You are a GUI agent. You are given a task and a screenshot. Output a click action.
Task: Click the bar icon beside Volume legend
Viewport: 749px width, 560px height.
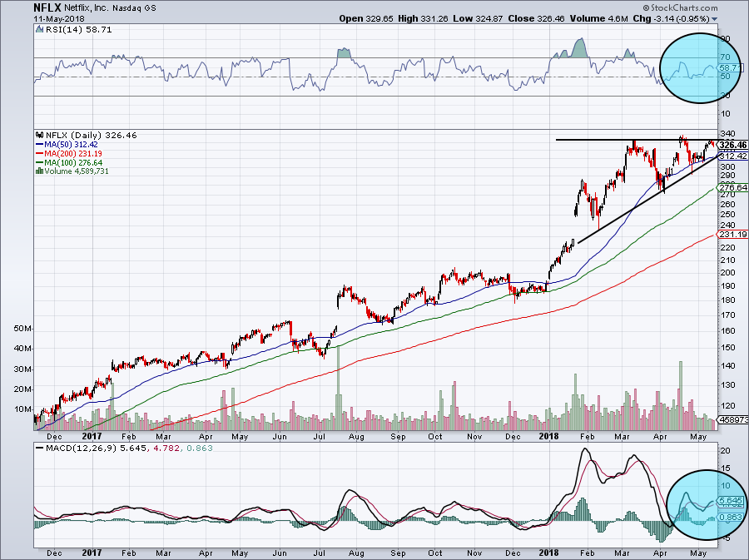click(40, 171)
